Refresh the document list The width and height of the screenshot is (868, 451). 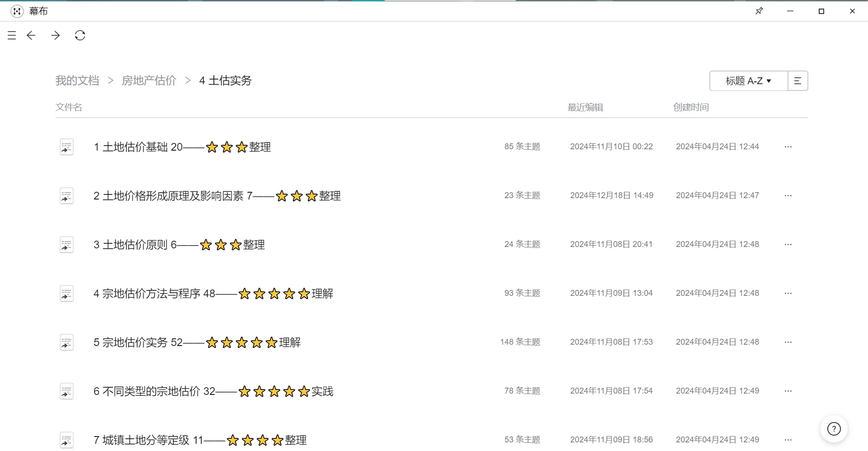(80, 35)
